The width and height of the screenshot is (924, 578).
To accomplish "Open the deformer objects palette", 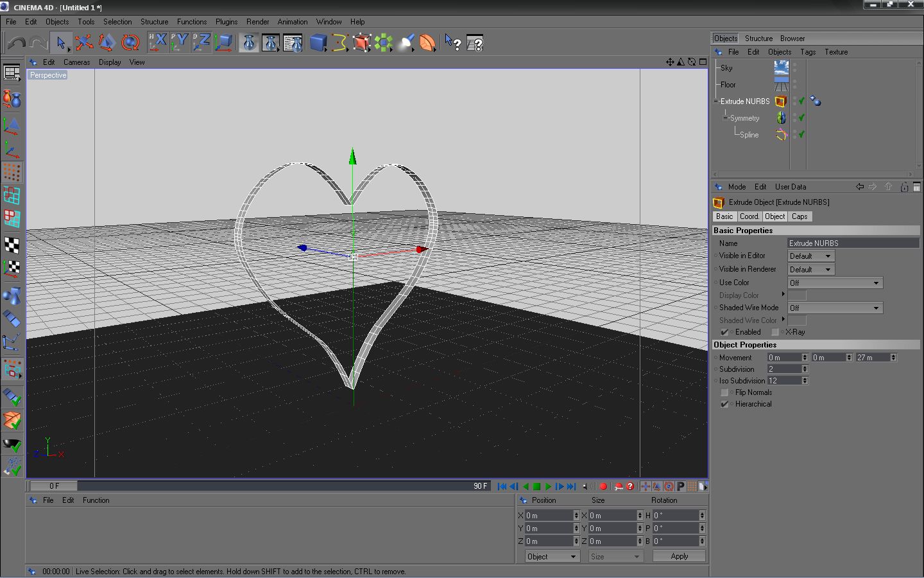I will [x=427, y=43].
